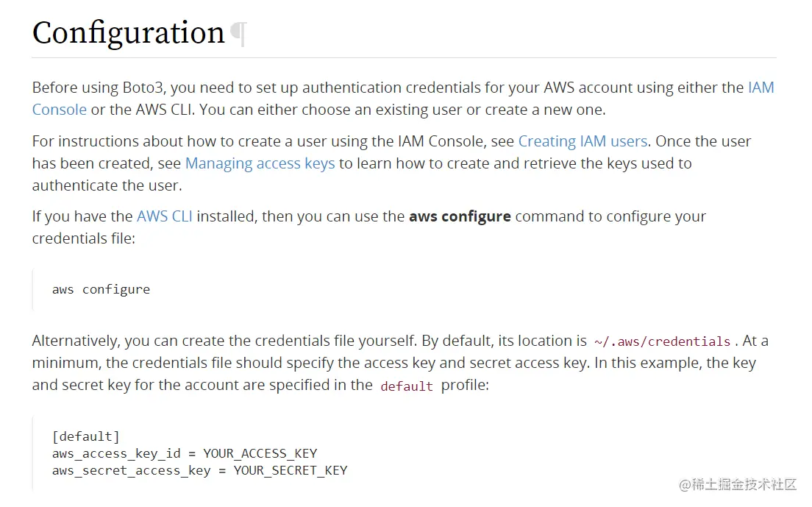Click the 'Before using Boto3' sentence start
The height and width of the screenshot is (507, 812).
[x=97, y=88]
